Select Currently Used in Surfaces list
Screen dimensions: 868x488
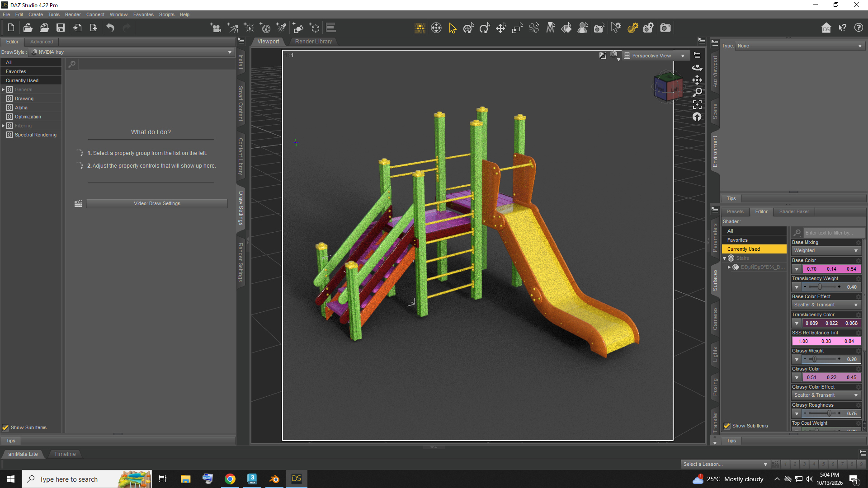(x=754, y=249)
